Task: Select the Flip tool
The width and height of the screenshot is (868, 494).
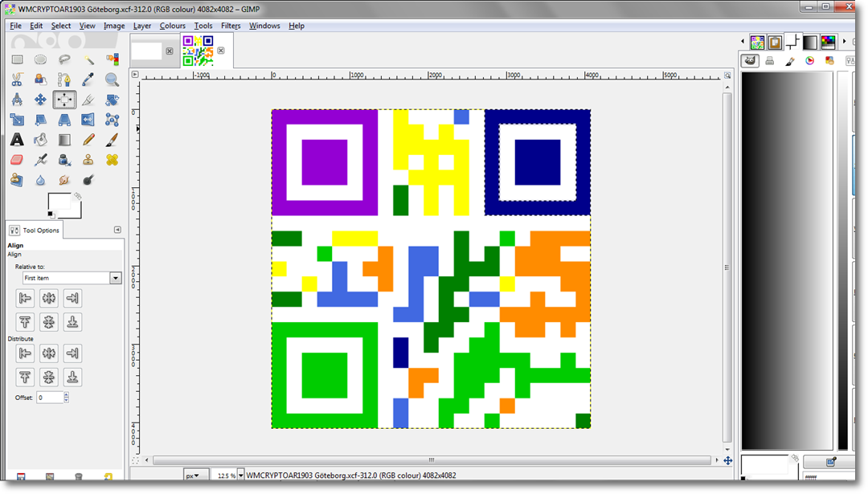Action: point(88,120)
